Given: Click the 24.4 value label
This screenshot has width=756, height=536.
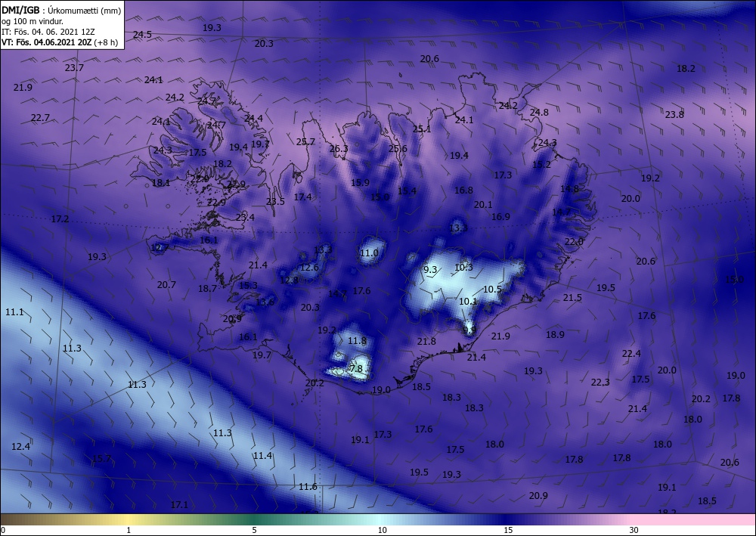Looking at the screenshot, I should coord(253,118).
